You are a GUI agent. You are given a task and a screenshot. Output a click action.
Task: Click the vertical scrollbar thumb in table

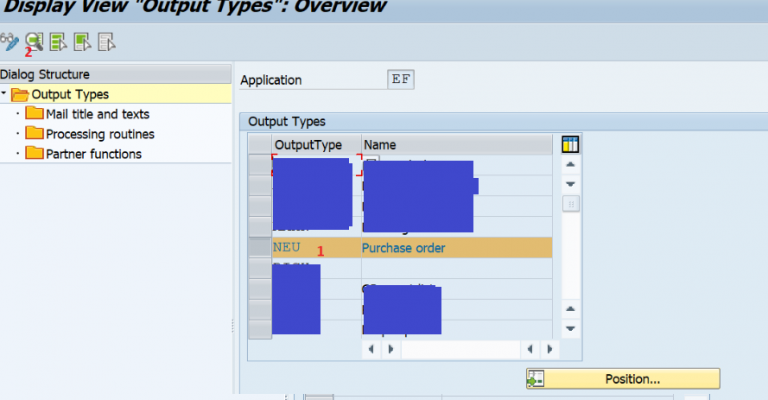coord(571,203)
